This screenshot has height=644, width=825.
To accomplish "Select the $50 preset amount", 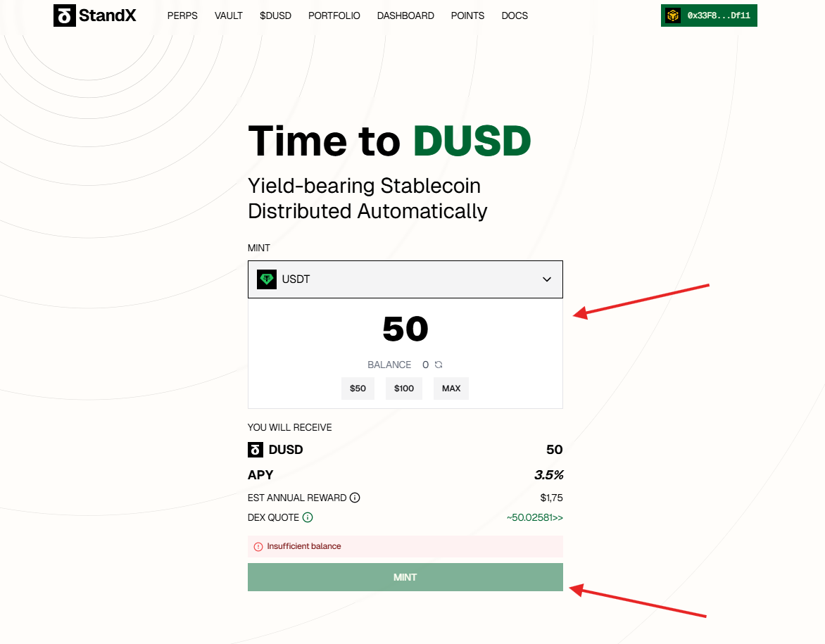I will click(x=358, y=389).
